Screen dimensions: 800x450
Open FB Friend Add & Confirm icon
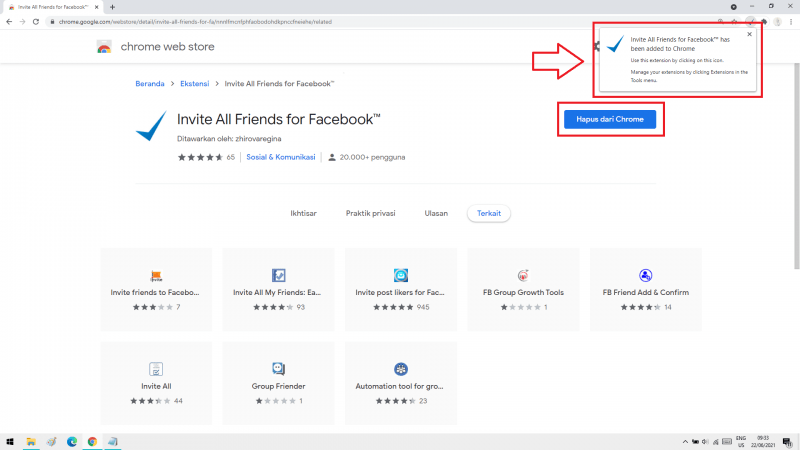click(x=645, y=276)
